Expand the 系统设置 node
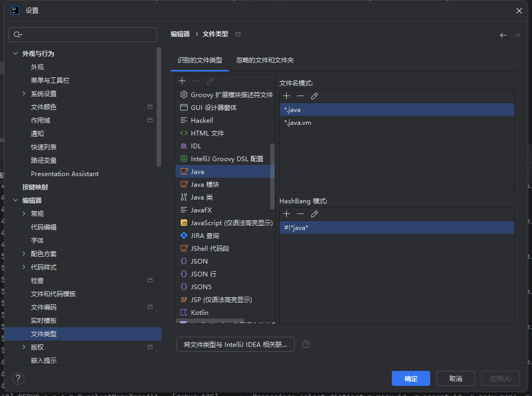The height and width of the screenshot is (396, 532). [24, 93]
